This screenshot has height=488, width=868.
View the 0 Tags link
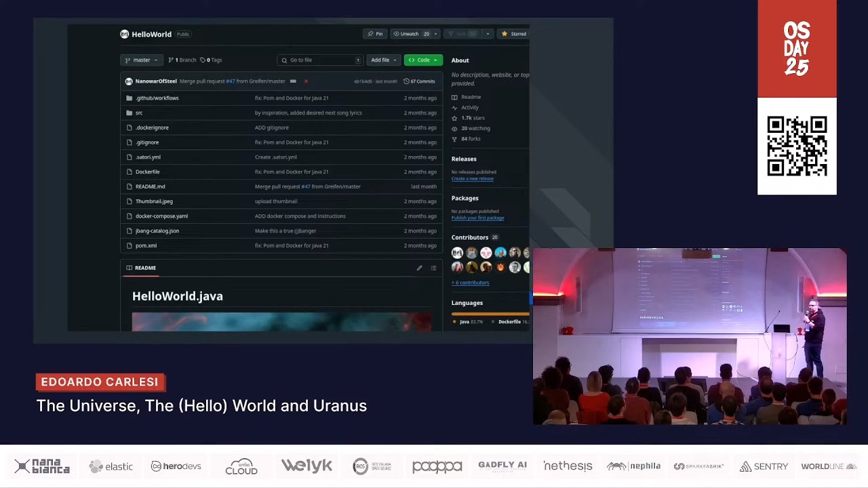click(x=211, y=60)
